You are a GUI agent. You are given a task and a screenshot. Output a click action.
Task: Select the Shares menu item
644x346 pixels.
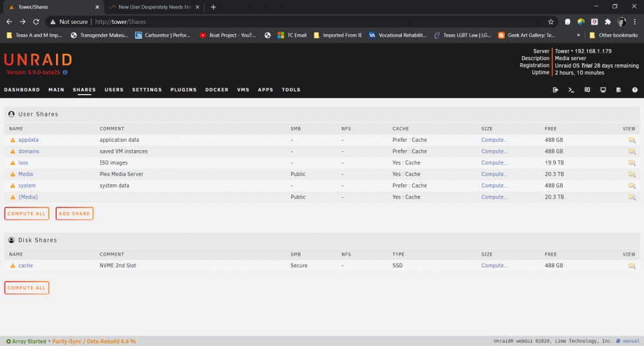(x=84, y=90)
